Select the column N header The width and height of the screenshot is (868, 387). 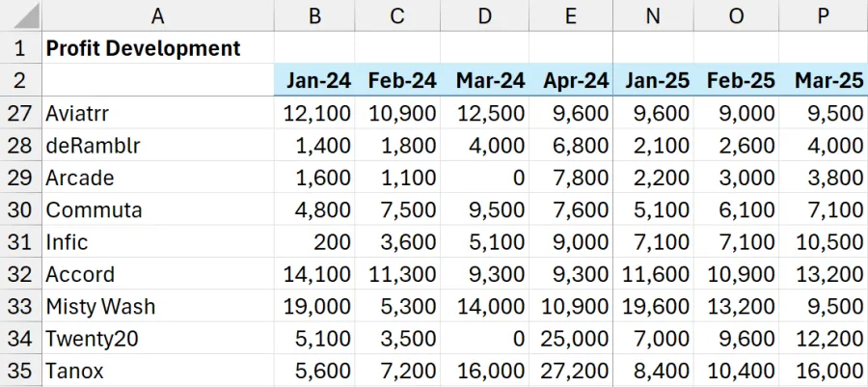[x=657, y=14]
